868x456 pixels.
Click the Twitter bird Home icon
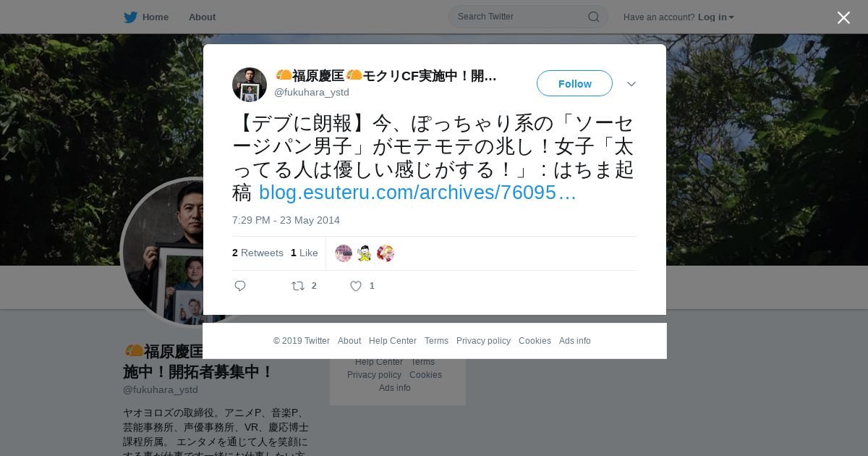pos(130,17)
